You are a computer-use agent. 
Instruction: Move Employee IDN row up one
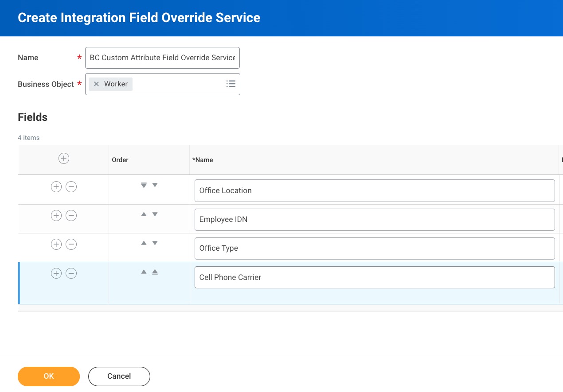[x=144, y=214]
